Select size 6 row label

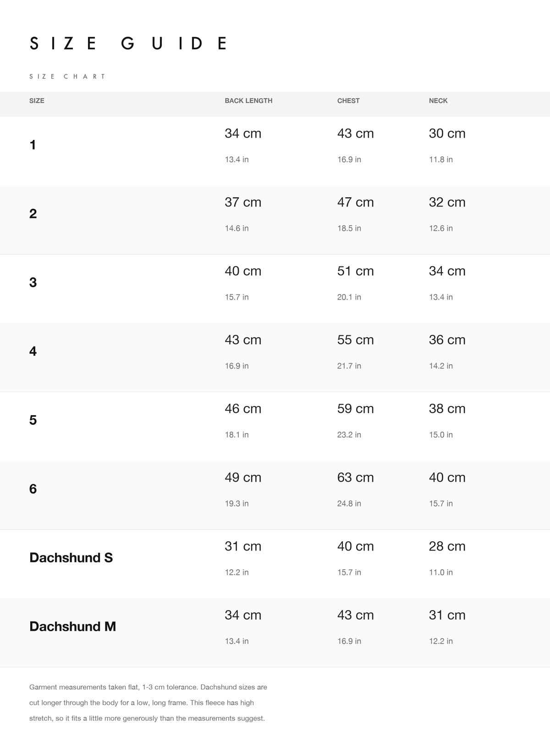coord(33,489)
